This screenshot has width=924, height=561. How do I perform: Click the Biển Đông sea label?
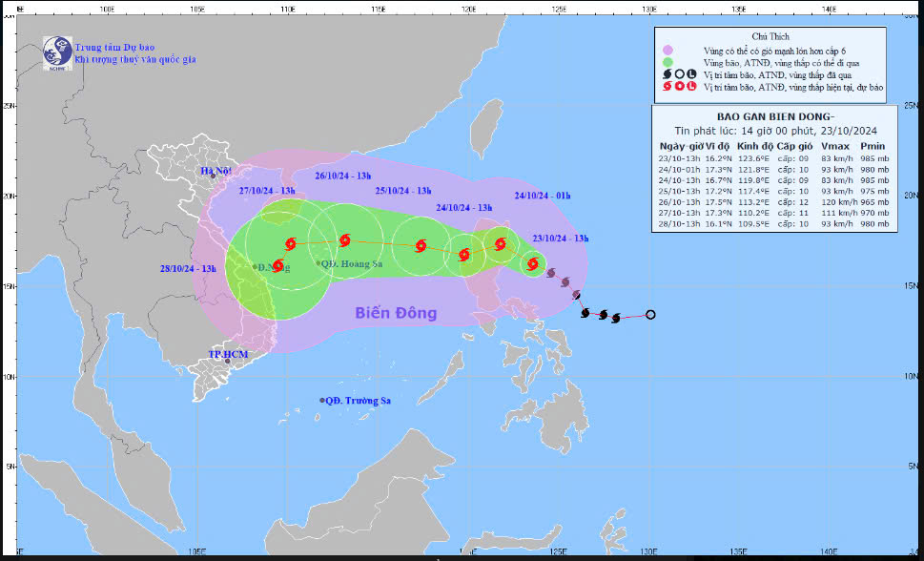[x=396, y=313]
